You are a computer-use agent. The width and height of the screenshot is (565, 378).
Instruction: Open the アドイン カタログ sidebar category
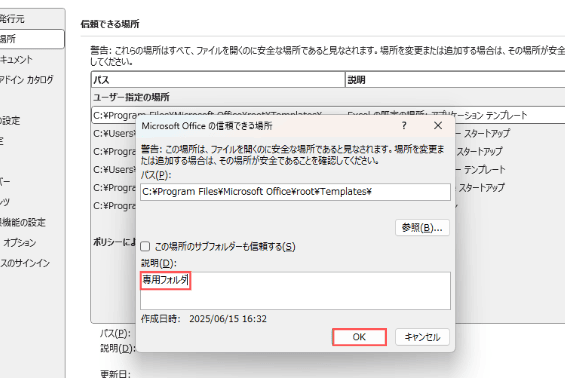pyautogui.click(x=27, y=79)
